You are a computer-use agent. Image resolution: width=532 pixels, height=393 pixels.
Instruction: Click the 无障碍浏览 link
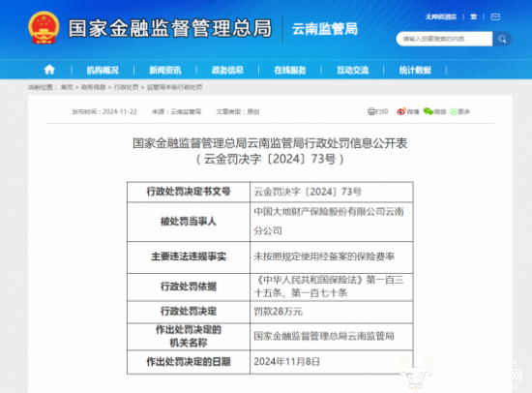coord(441,16)
